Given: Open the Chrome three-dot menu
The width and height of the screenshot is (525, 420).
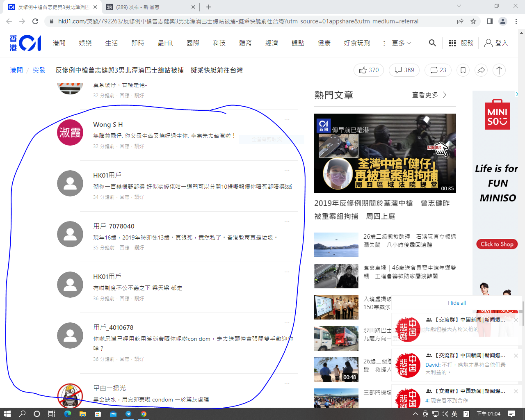Looking at the screenshot, I should [x=516, y=21].
